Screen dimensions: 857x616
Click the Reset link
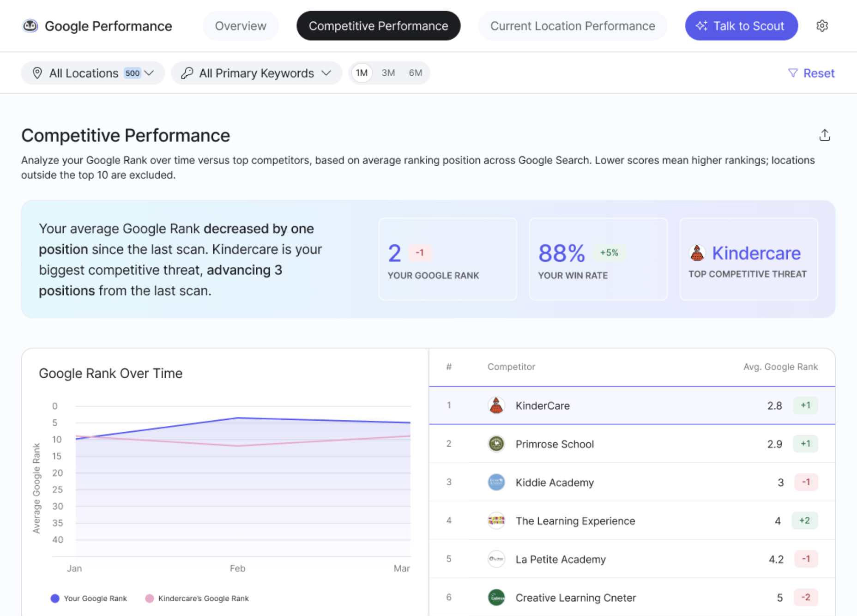819,73
